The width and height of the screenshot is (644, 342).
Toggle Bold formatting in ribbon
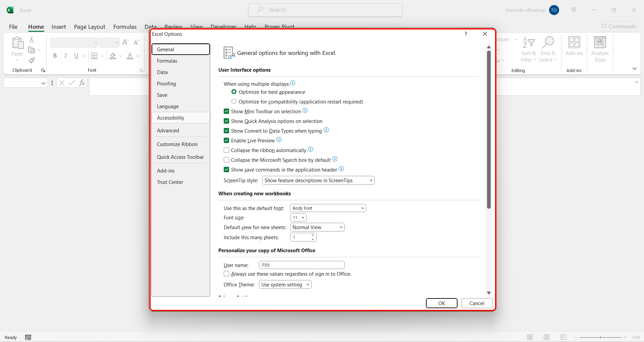tap(55, 56)
